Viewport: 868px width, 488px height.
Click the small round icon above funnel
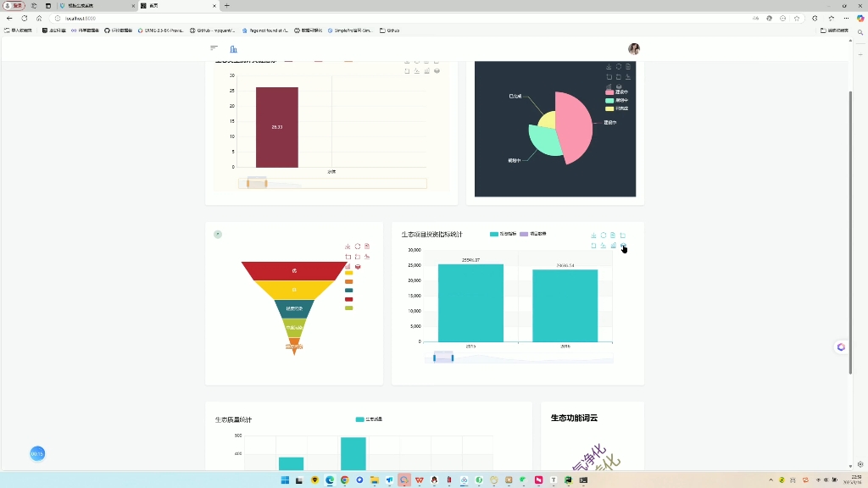[x=218, y=235]
